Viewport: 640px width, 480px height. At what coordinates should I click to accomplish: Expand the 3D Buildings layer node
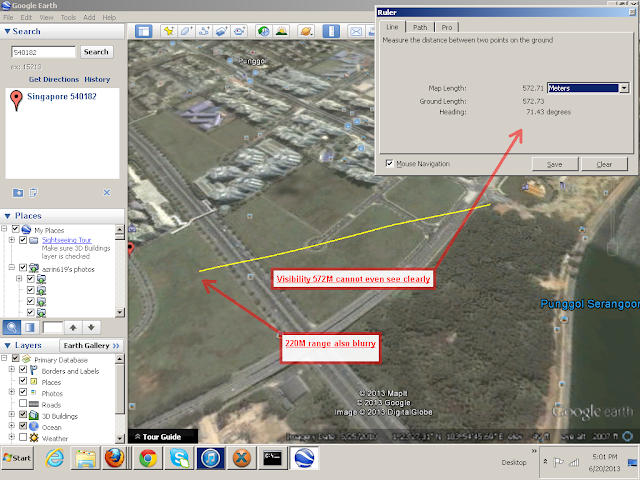[12, 414]
